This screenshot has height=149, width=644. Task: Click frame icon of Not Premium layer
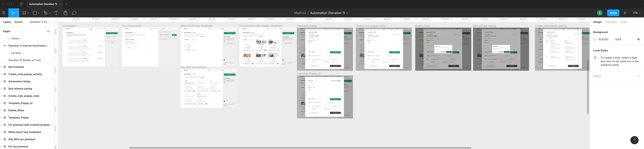[x=5, y=67]
